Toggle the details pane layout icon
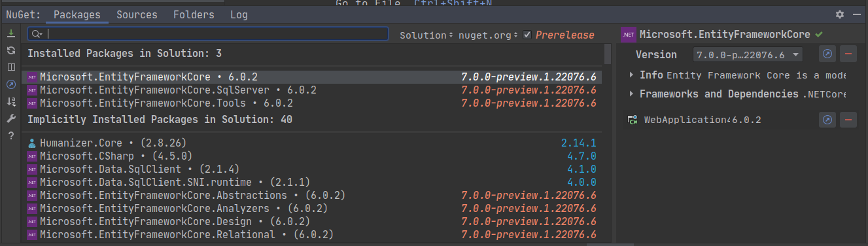 [10, 67]
